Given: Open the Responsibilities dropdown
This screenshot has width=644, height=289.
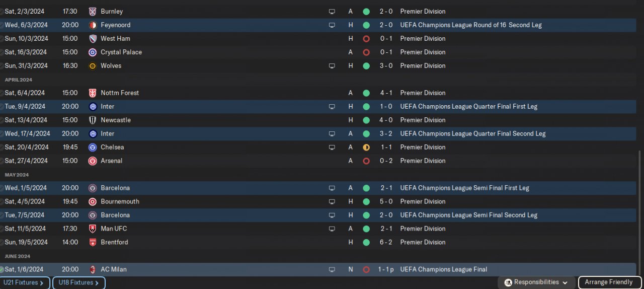Looking at the screenshot, I should 536,282.
